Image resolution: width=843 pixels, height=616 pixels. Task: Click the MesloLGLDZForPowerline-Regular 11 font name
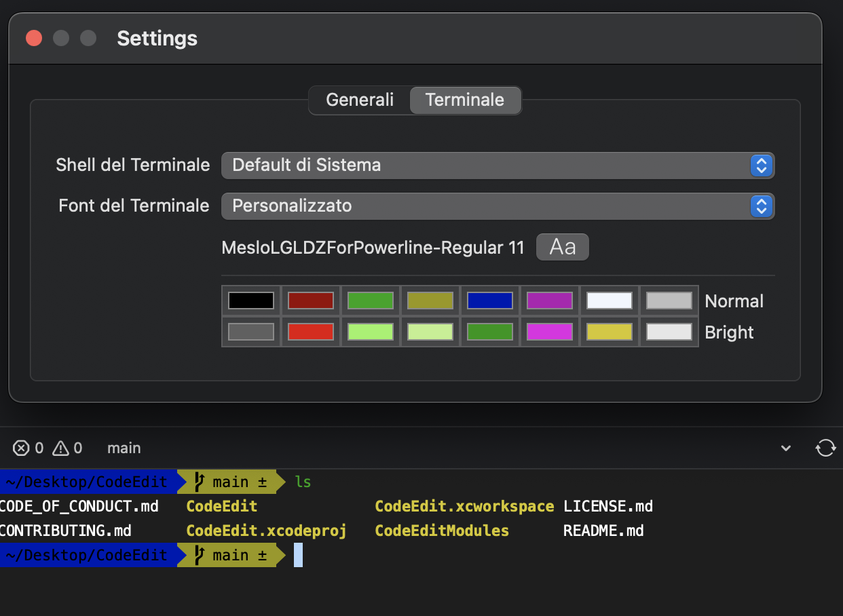tap(373, 248)
